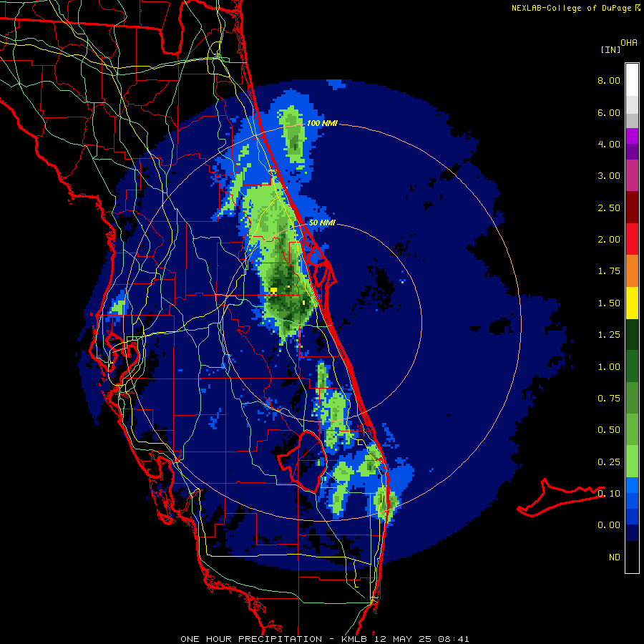
Task: Click the 100 NMI range ring label
Action: (x=322, y=123)
